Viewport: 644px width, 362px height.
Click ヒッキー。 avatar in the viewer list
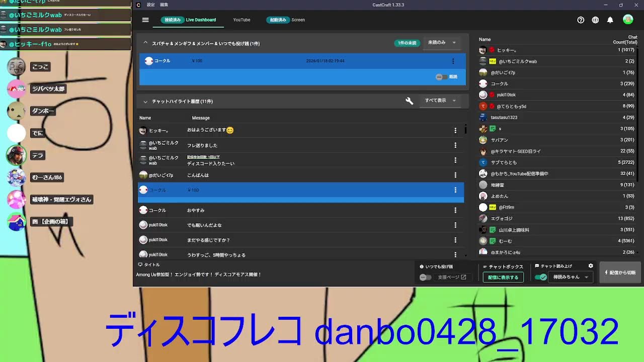click(483, 50)
